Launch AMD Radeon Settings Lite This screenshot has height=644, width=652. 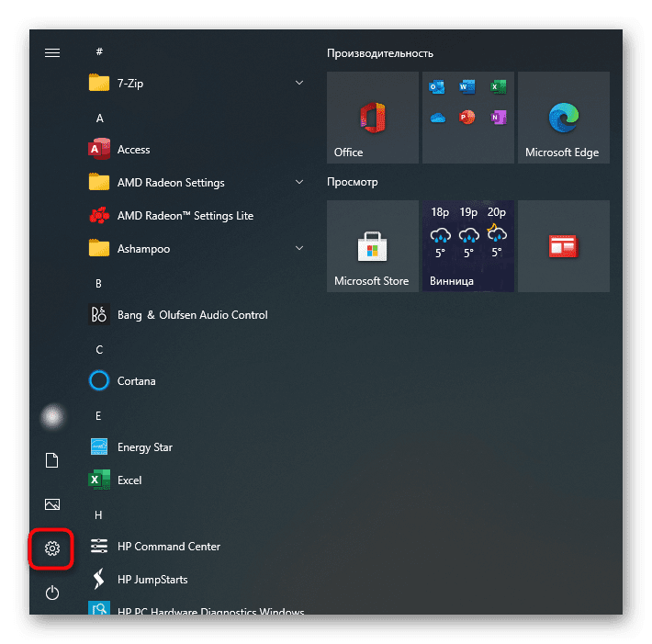[x=196, y=216]
